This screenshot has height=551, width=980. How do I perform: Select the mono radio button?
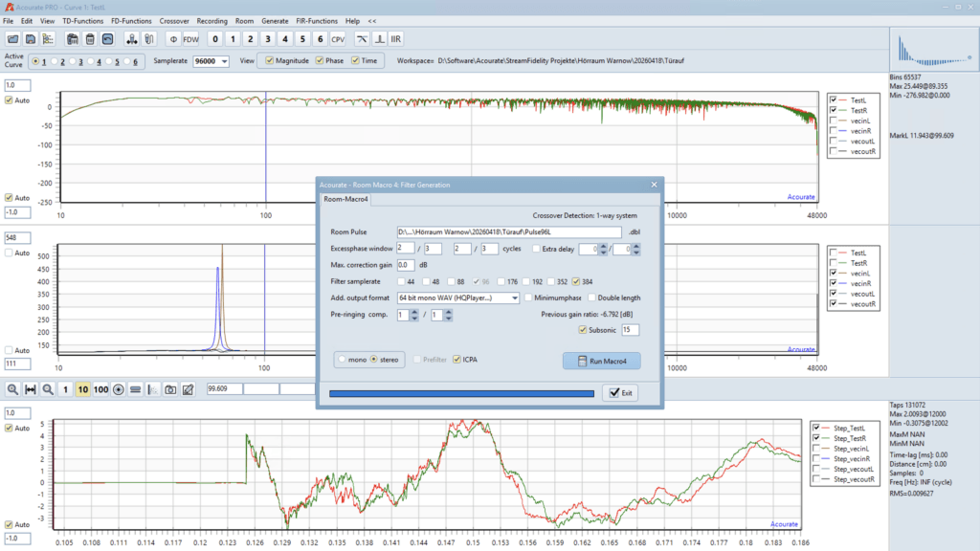(342, 360)
